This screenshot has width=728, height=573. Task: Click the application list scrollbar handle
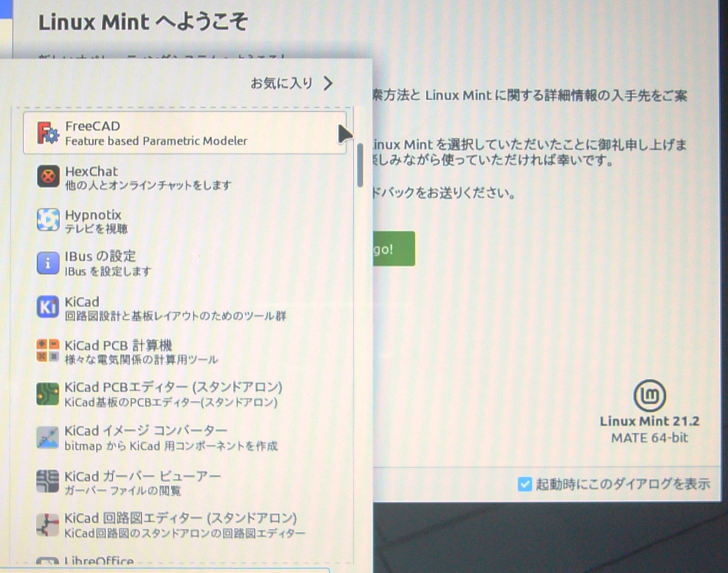(x=360, y=165)
